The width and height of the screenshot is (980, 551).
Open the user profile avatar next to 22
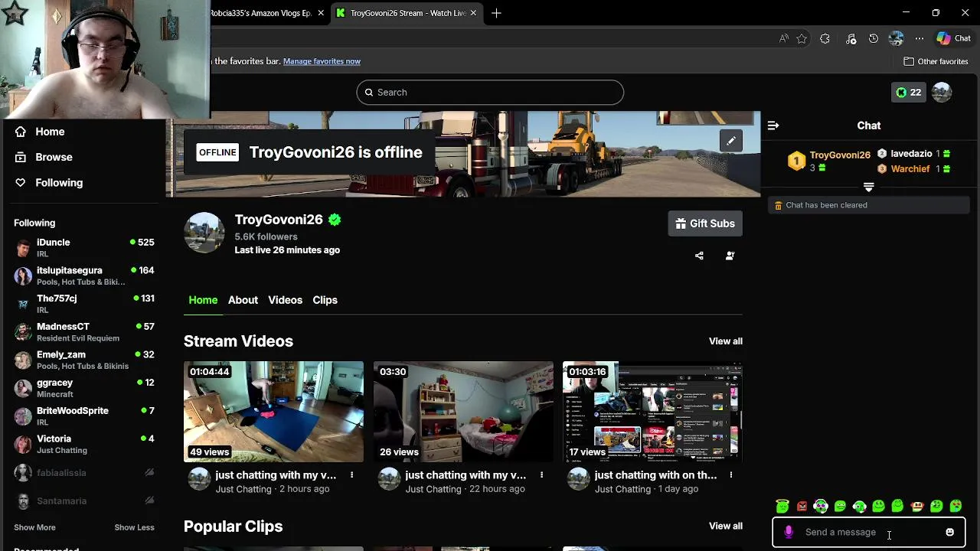point(942,92)
